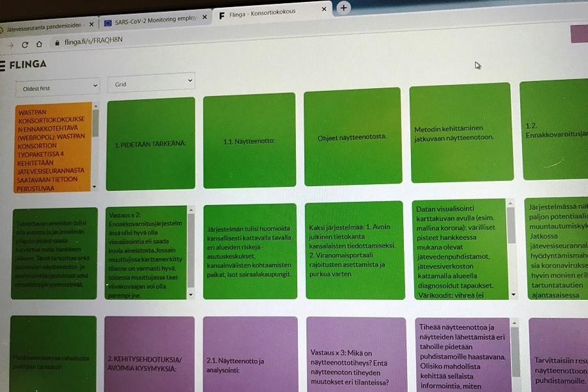Open the 'Grid' layout dropdown
This screenshot has width=588, height=392.
click(151, 82)
